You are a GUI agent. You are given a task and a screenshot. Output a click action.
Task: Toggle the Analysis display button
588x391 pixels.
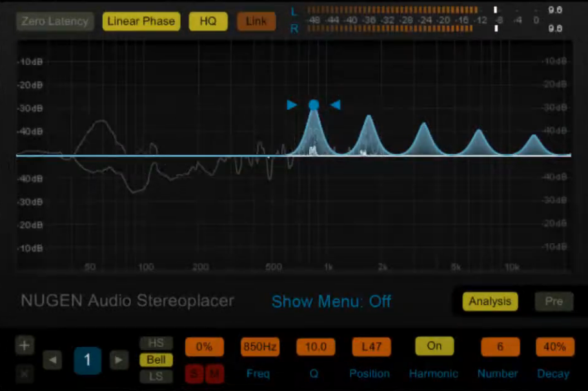pyautogui.click(x=490, y=301)
